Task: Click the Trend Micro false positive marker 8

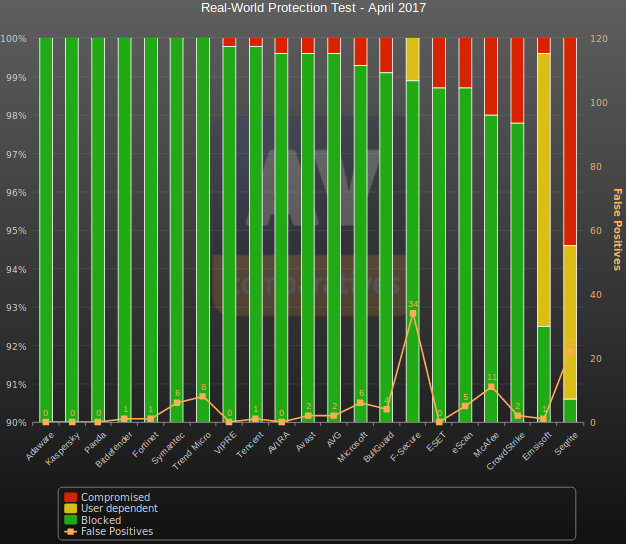Action: coord(203,396)
